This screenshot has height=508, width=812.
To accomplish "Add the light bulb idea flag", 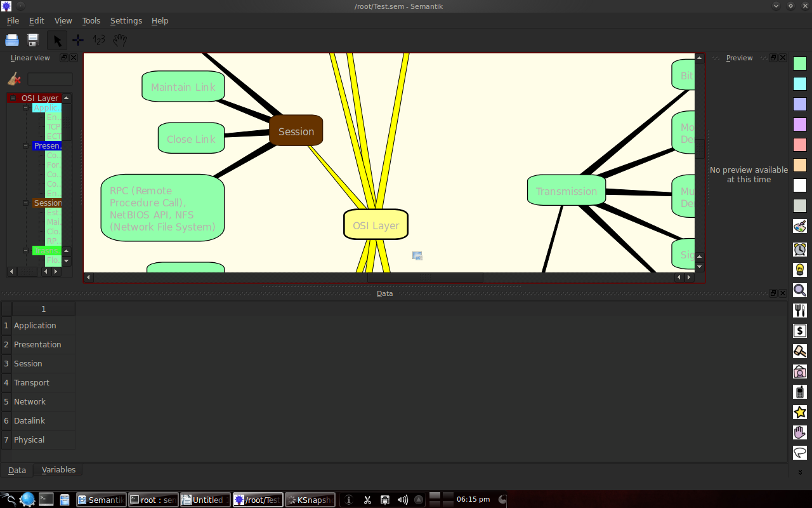I will (800, 269).
